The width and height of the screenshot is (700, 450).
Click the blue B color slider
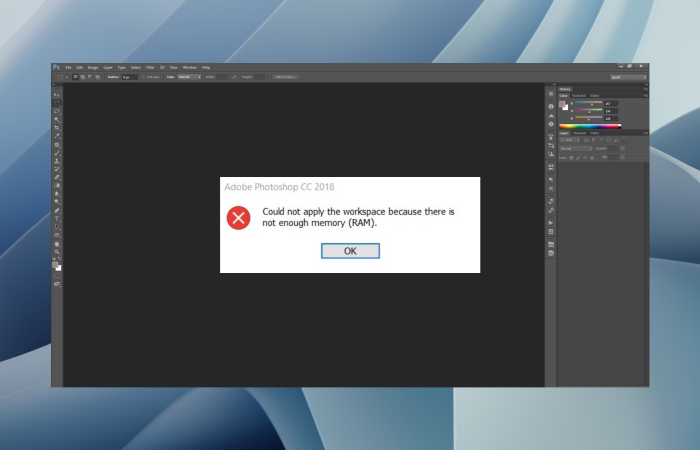[x=589, y=117]
